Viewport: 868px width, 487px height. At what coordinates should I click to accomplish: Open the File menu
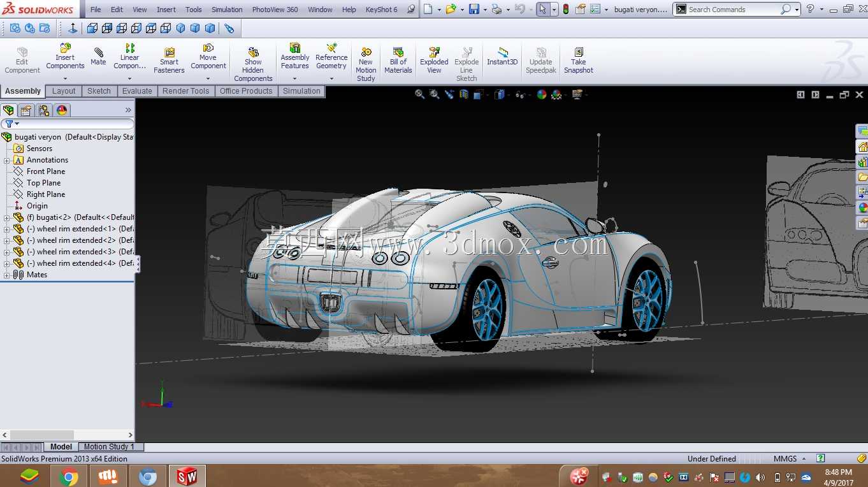pyautogui.click(x=96, y=10)
